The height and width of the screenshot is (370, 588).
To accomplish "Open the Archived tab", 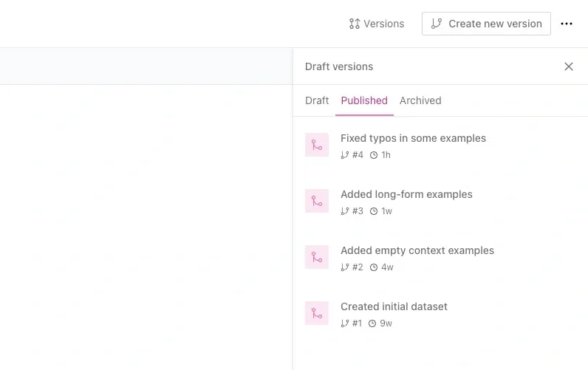I will 420,100.
